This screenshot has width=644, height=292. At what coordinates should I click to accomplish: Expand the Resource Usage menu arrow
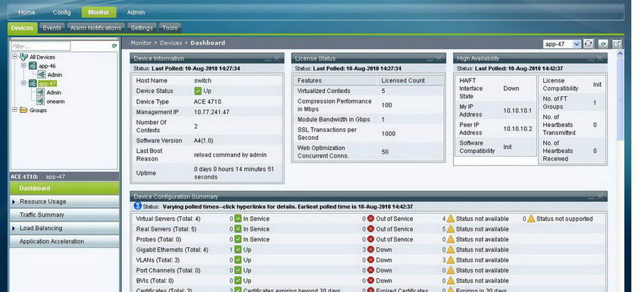(14, 202)
